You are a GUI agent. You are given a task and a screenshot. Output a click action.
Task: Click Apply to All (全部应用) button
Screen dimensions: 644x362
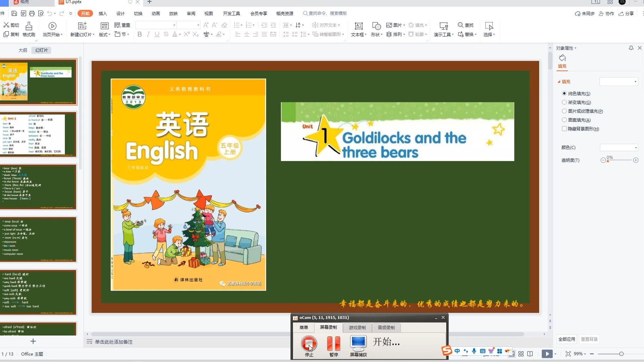pyautogui.click(x=567, y=339)
